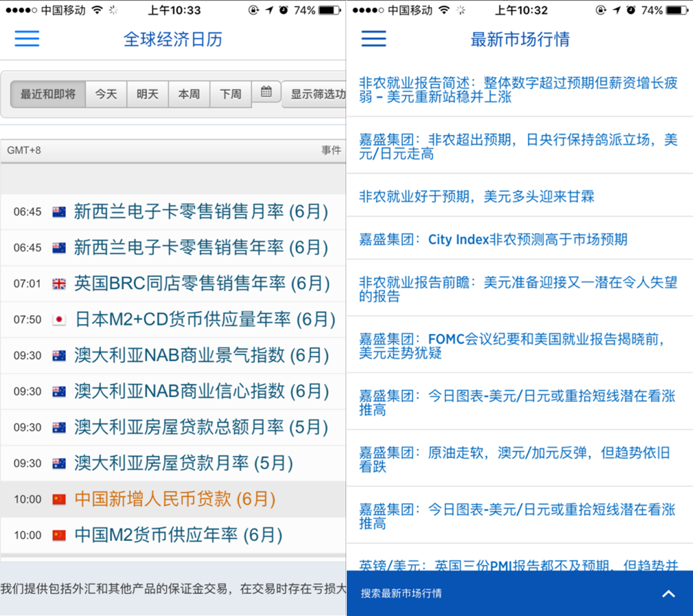Open hamburger menu on economic calendar screen
693x616 pixels.
[27, 38]
